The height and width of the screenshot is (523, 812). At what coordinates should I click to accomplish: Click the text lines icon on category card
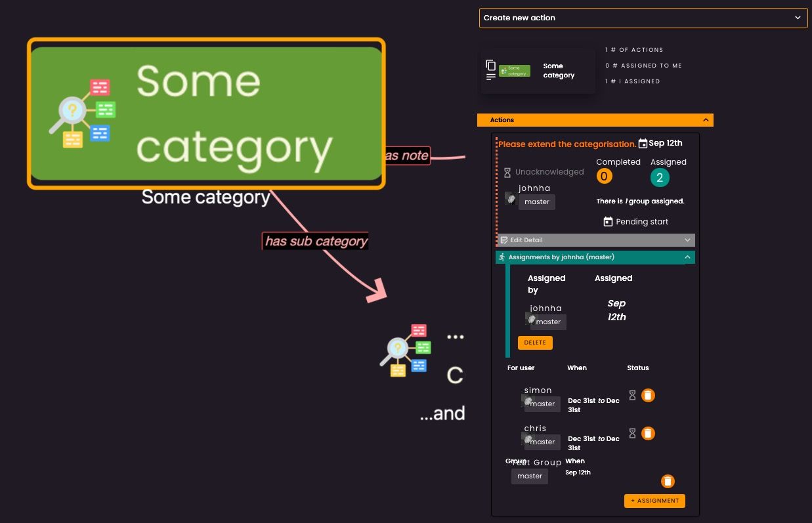[x=490, y=77]
